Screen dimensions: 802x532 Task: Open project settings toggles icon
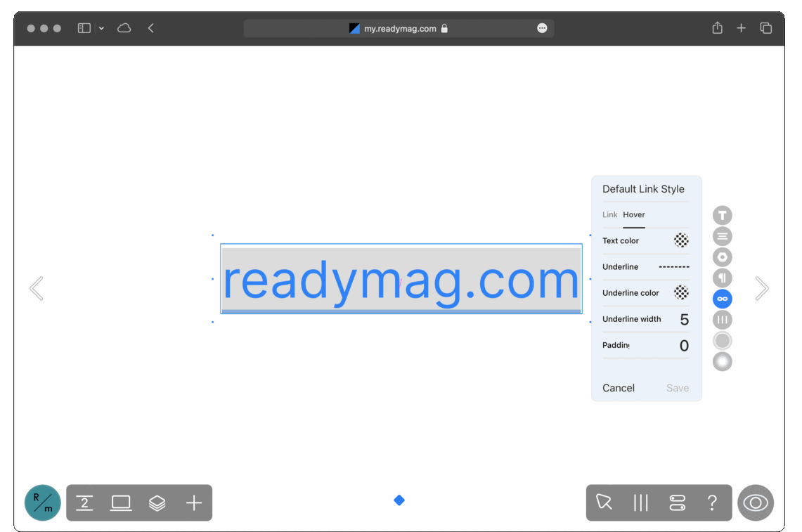677,503
